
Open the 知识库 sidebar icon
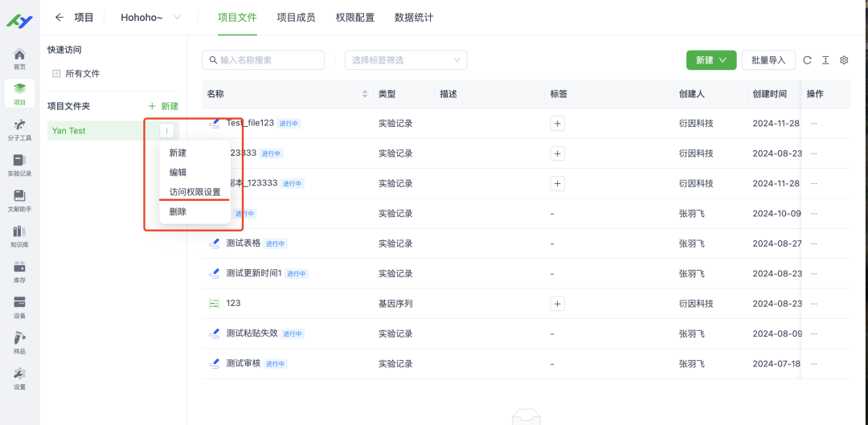coord(19,235)
